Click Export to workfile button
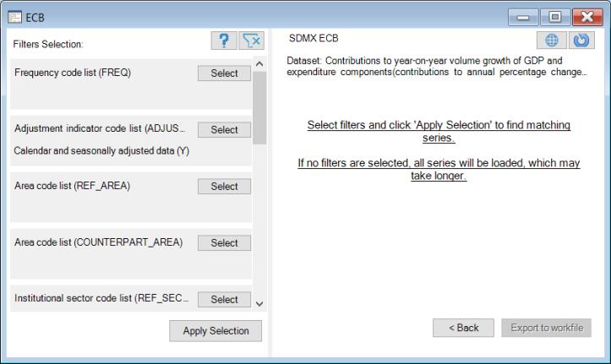 click(545, 328)
